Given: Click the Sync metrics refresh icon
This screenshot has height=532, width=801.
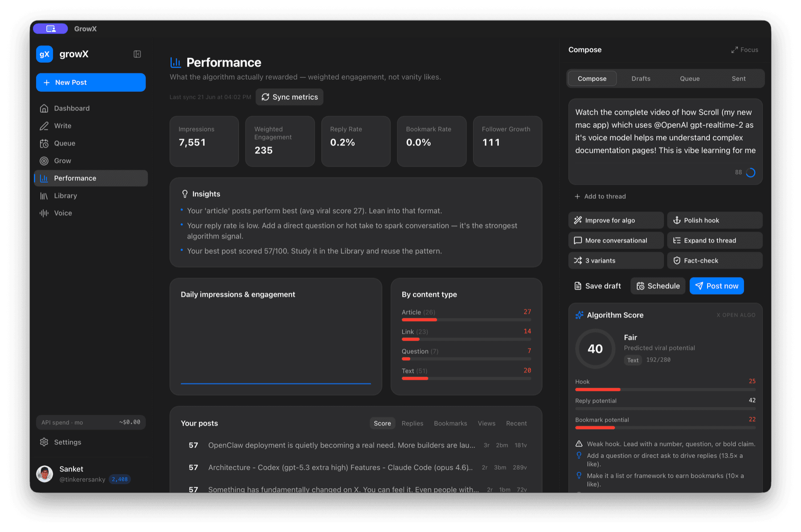Looking at the screenshot, I should [265, 97].
